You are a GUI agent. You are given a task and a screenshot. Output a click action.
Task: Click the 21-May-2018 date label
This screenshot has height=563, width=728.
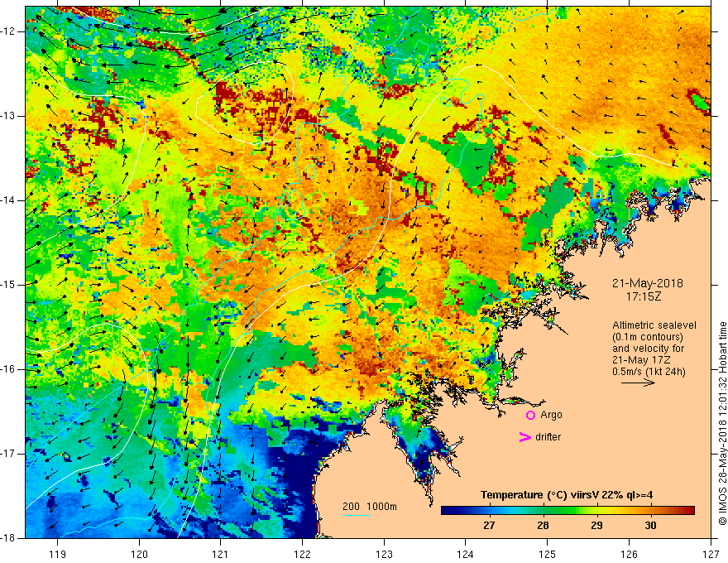[647, 283]
